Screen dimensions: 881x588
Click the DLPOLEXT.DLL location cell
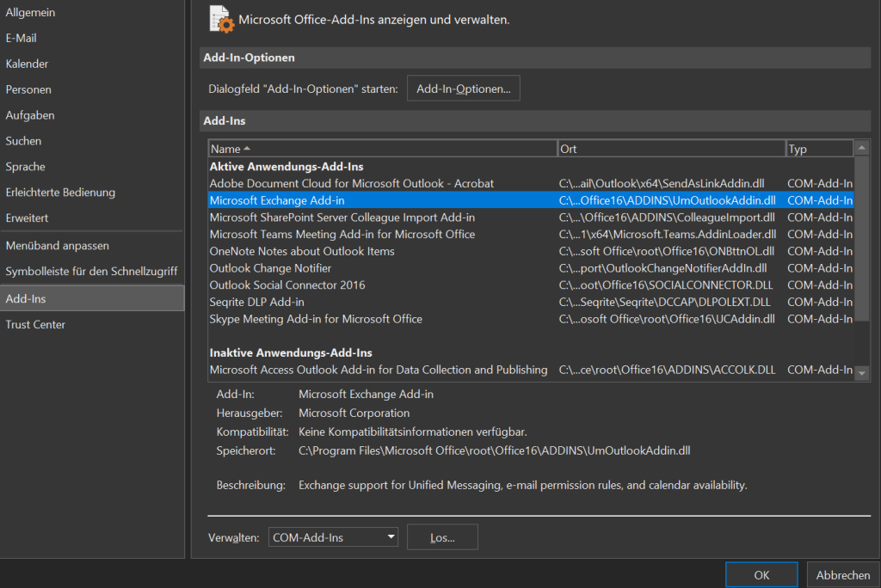[x=665, y=302]
